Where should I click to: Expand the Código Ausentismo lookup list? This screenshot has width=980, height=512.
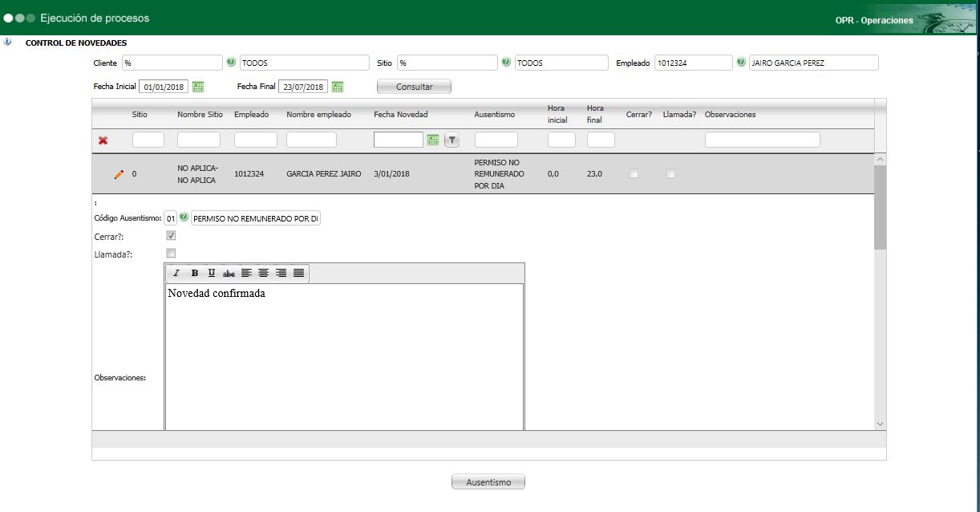[184, 218]
